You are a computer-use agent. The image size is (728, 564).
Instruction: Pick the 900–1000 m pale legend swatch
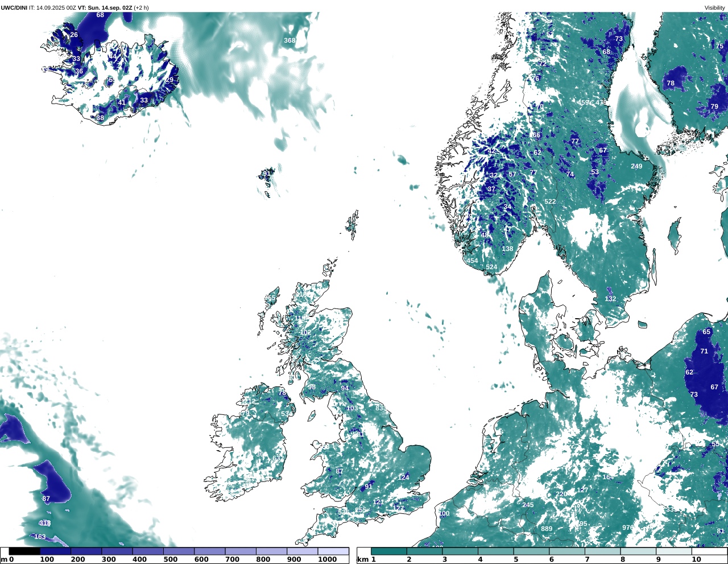[302, 551]
